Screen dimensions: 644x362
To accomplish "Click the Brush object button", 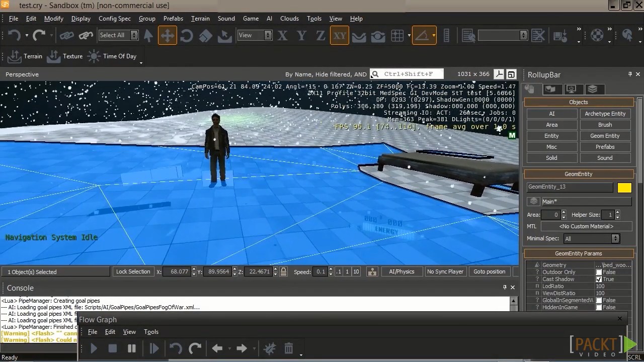I will [x=605, y=125].
